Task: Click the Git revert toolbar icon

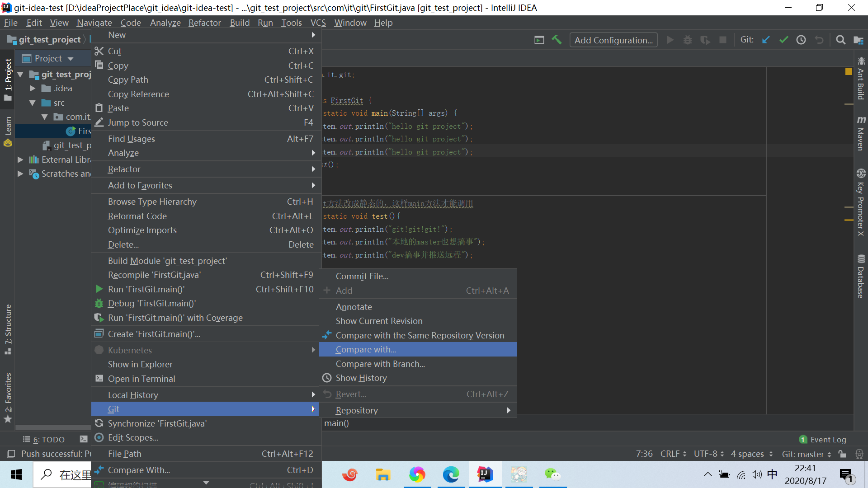Action: point(819,40)
